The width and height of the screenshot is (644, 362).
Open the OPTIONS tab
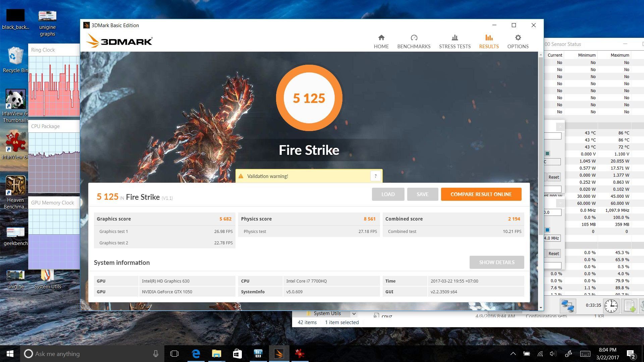(518, 42)
